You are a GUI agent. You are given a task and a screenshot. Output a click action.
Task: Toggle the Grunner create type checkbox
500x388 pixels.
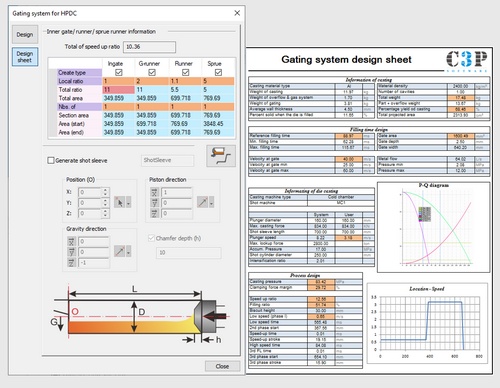click(x=152, y=72)
